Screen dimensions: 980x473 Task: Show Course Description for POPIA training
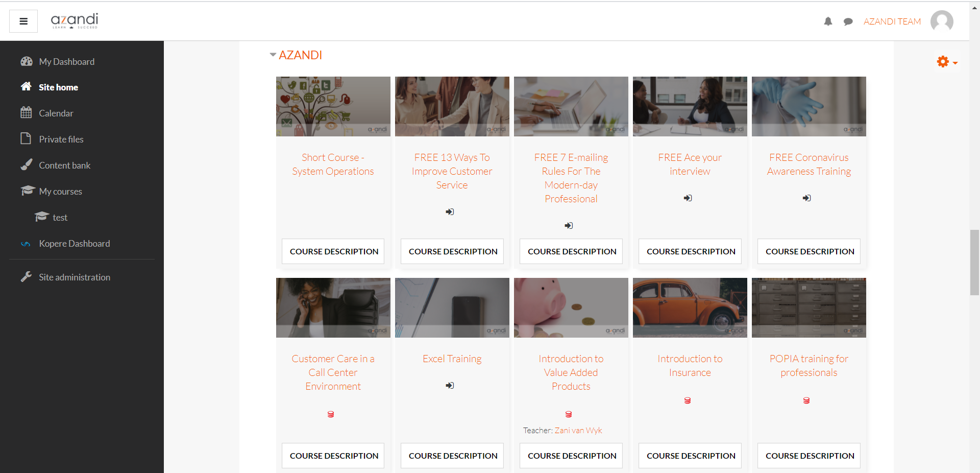[809, 456]
